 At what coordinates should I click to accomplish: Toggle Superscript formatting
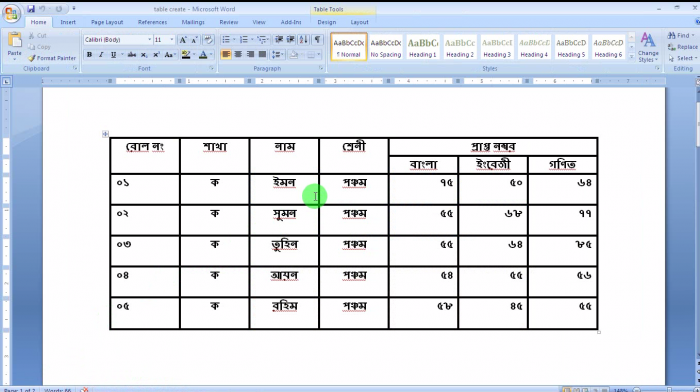point(156,54)
